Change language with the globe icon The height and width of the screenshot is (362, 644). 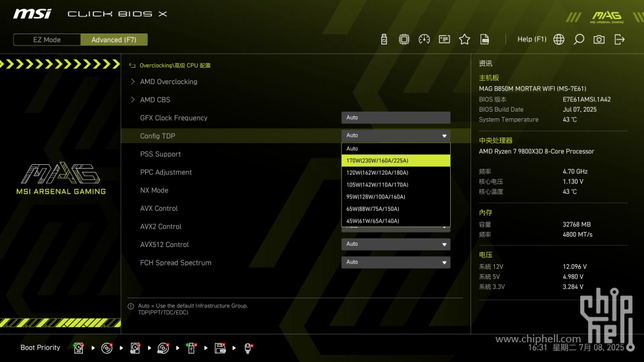tap(559, 39)
